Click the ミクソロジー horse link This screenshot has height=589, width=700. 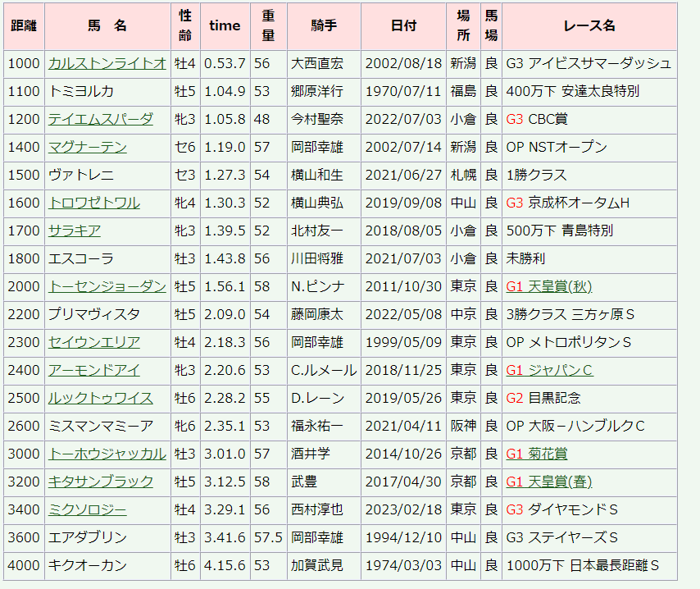coord(87,509)
